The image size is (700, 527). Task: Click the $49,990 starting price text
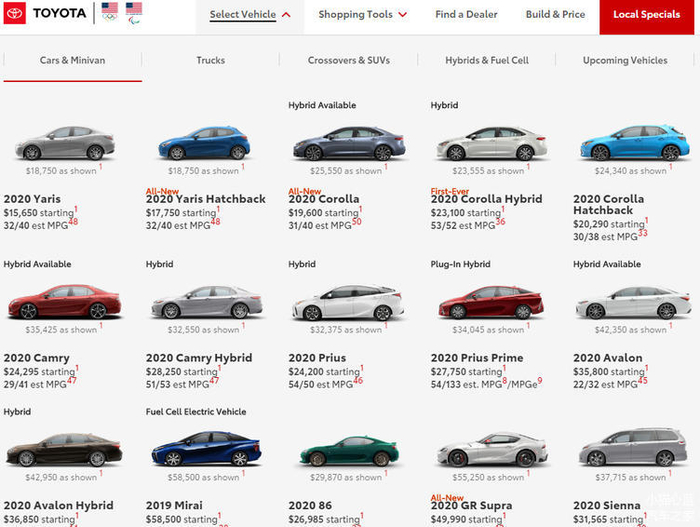(467, 519)
